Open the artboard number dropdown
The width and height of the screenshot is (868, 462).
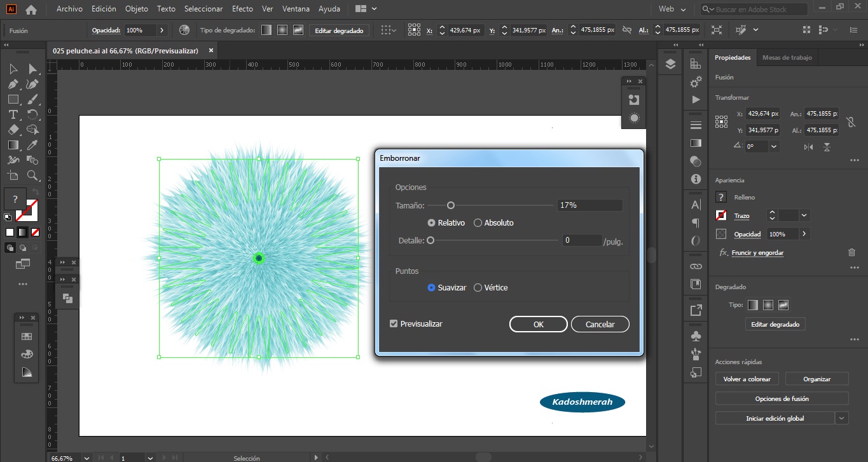pyautogui.click(x=150, y=458)
